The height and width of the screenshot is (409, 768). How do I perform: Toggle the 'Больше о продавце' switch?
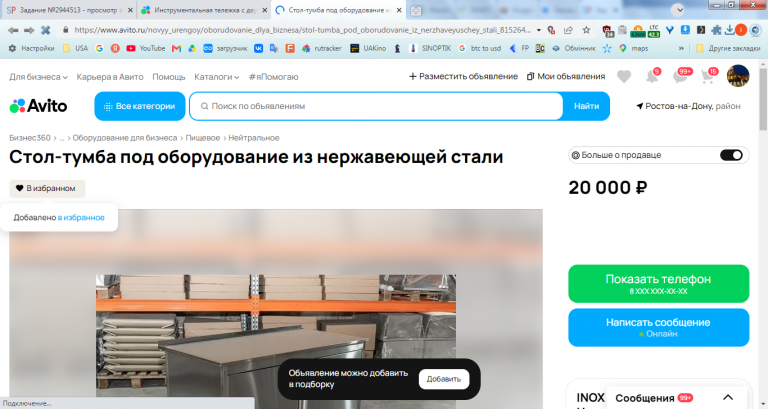[731, 155]
